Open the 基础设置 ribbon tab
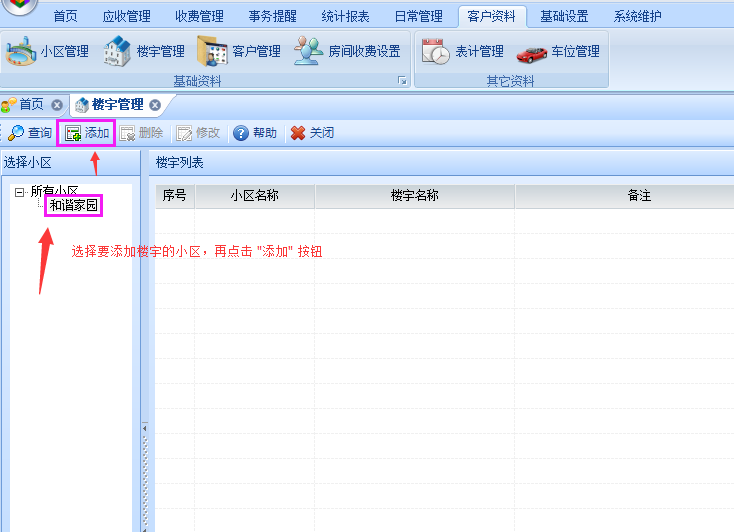The width and height of the screenshot is (734, 532). click(x=565, y=16)
